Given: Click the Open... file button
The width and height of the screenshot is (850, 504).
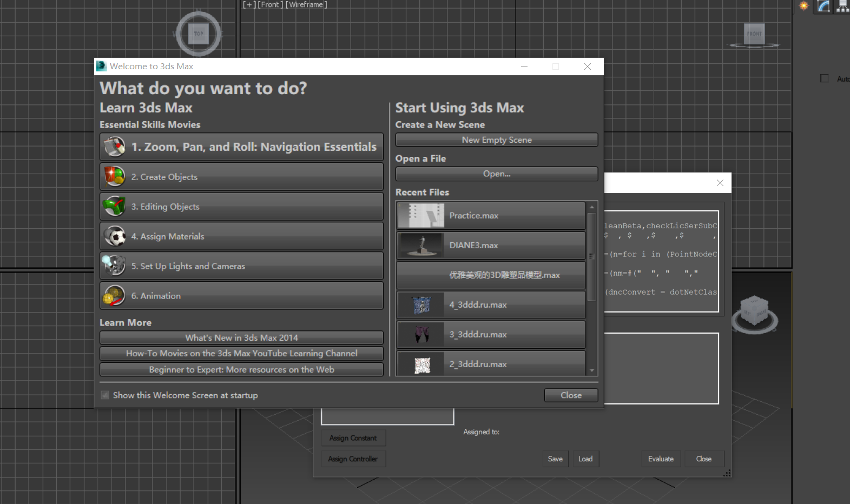Looking at the screenshot, I should click(x=496, y=174).
